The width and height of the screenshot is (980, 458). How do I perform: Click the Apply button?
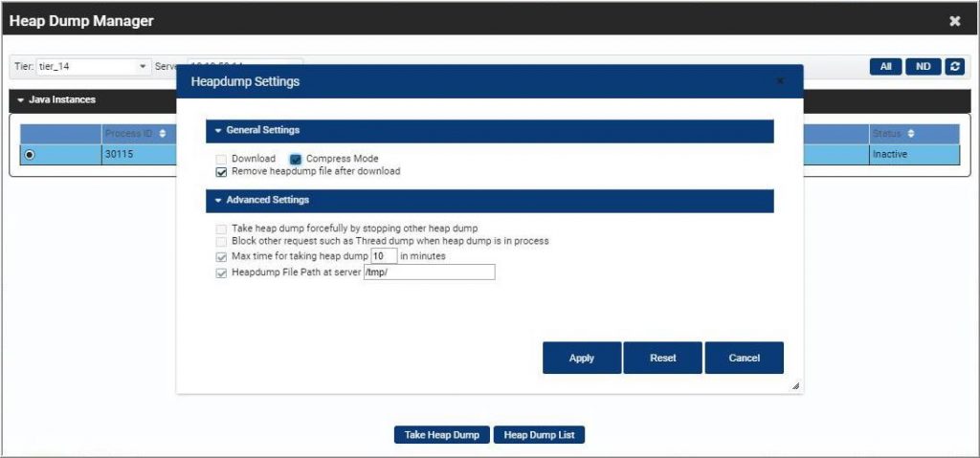581,358
